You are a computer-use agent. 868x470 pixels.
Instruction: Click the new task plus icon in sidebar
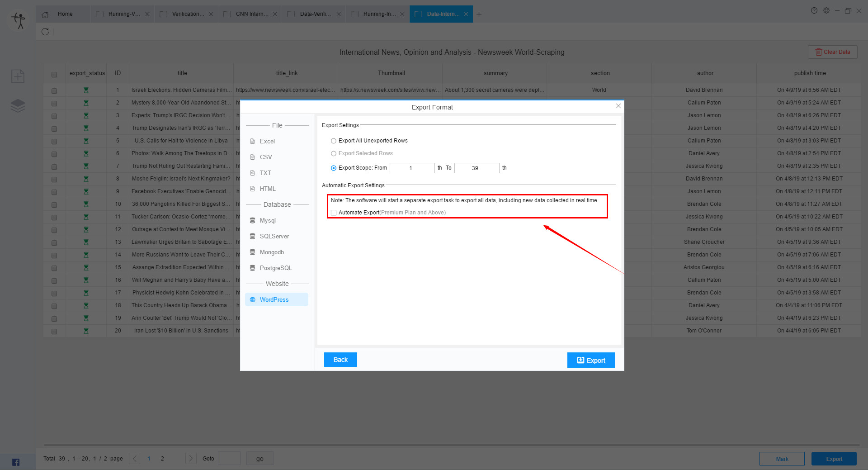point(18,76)
